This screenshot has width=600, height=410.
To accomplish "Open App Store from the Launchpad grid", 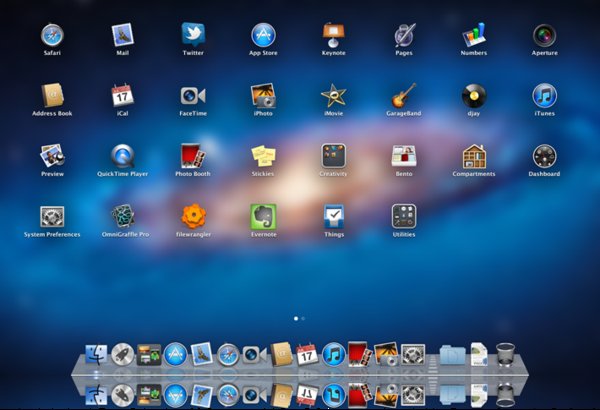I will click(x=263, y=35).
